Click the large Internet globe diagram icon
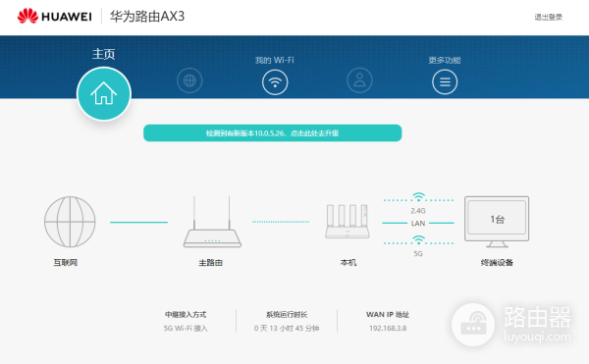Viewport: 589px width, 364px height. (x=70, y=222)
